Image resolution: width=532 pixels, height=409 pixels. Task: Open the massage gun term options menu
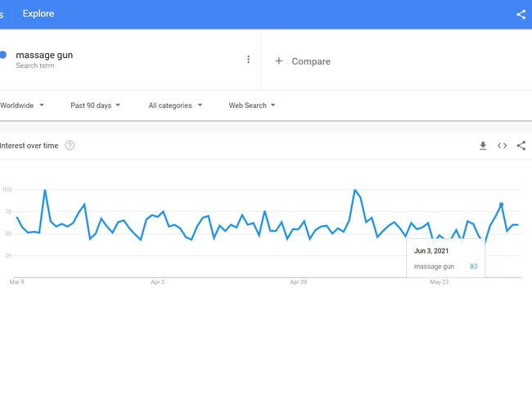[x=248, y=60]
